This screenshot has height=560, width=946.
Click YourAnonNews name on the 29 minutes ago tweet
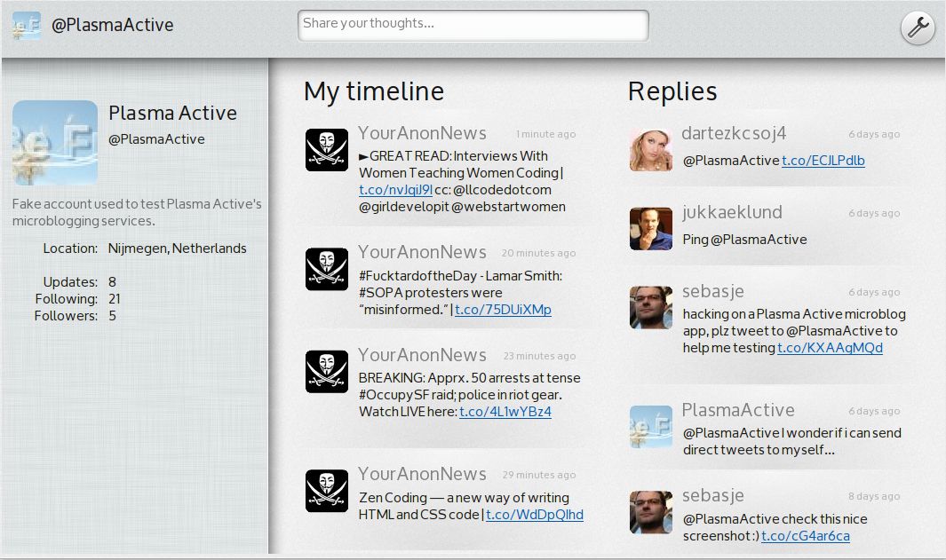[422, 474]
